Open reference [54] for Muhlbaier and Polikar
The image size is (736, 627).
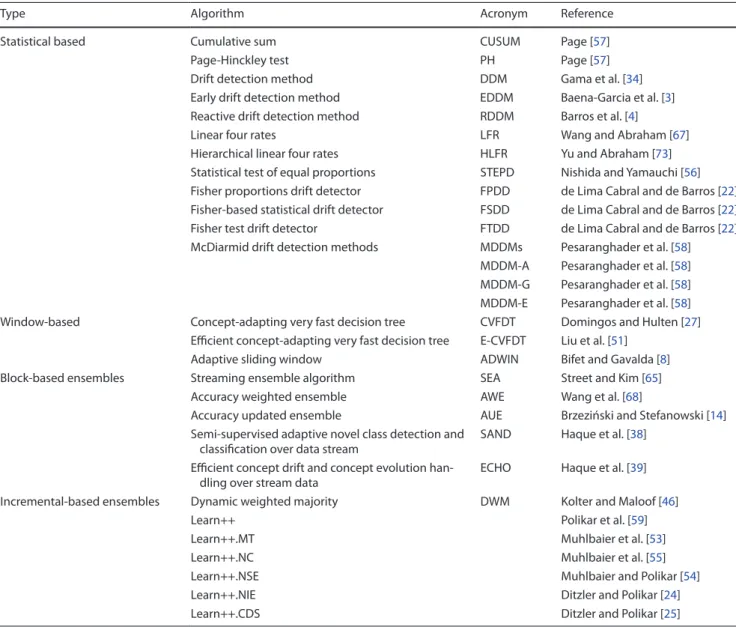coord(690,576)
